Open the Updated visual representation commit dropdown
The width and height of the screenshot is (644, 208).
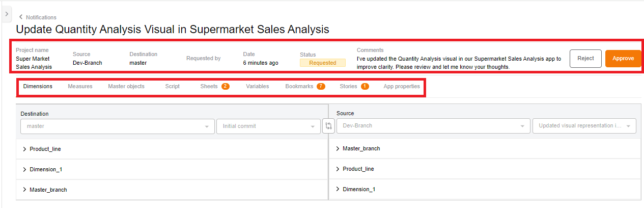click(584, 125)
